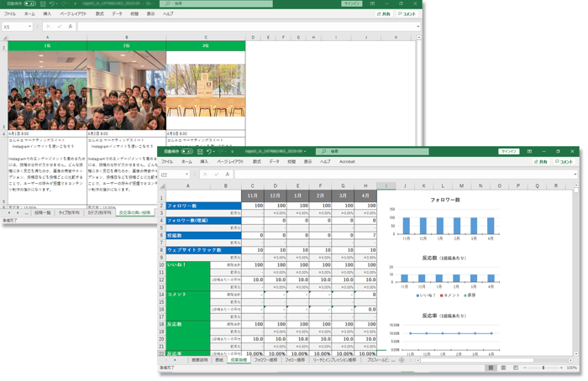The height and width of the screenshot is (381, 588).
Task: Expand Name Box dropdown showing X5
Action: click(29, 27)
